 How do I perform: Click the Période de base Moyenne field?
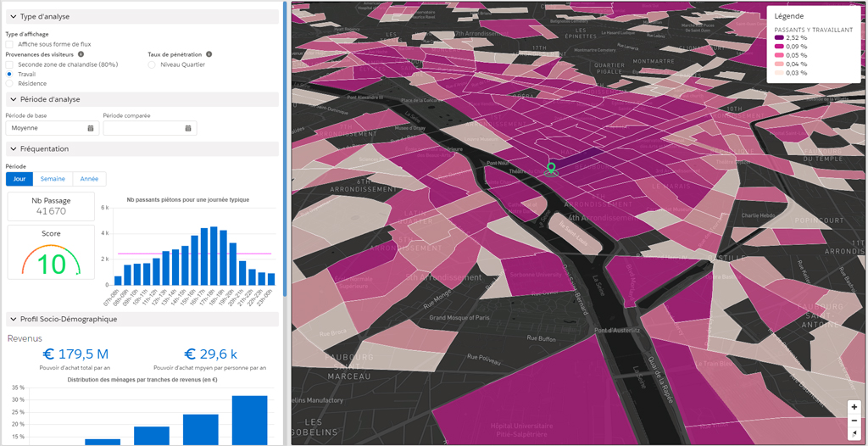[x=53, y=128]
